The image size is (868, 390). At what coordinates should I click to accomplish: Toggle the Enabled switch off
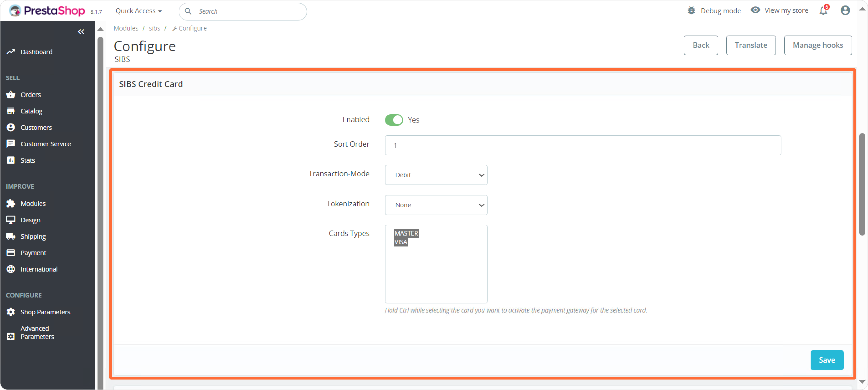394,120
